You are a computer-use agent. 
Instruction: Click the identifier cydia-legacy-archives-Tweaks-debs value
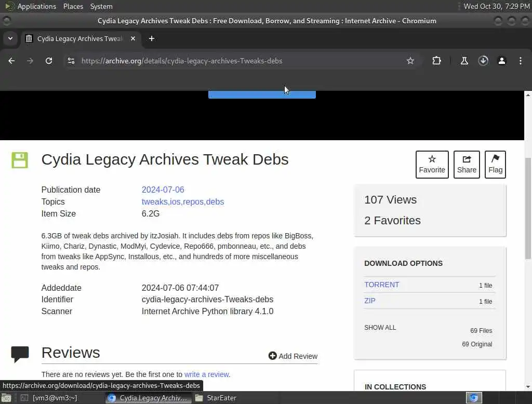point(207,299)
